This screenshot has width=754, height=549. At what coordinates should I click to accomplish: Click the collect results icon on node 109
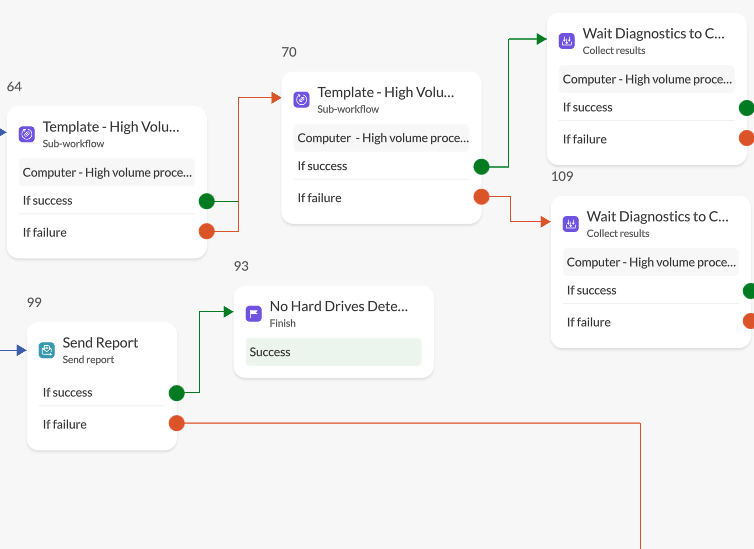click(571, 224)
